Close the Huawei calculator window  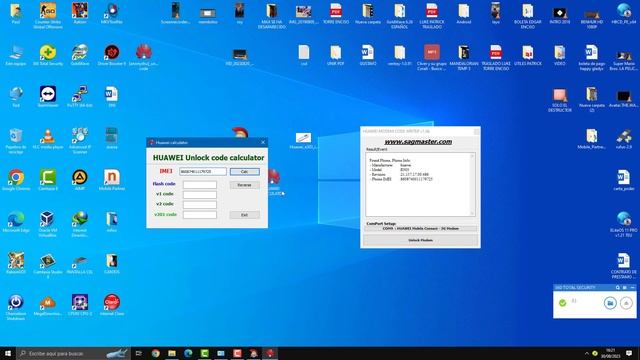(263, 142)
